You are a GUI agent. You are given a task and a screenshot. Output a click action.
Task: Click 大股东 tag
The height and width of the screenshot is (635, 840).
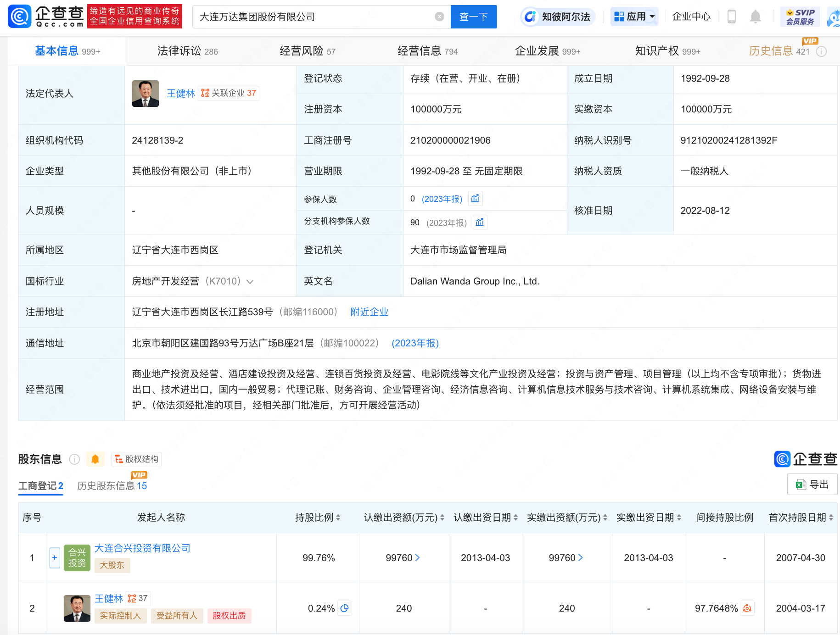pos(112,565)
